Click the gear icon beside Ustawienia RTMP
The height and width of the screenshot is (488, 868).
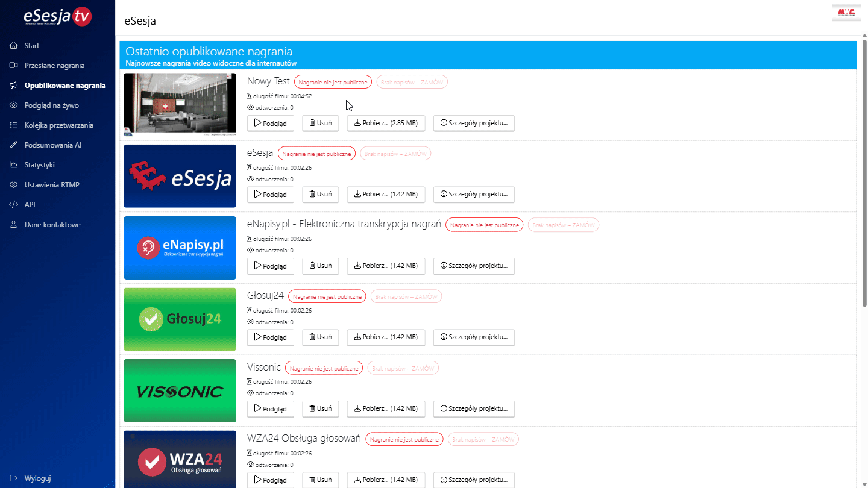point(13,185)
